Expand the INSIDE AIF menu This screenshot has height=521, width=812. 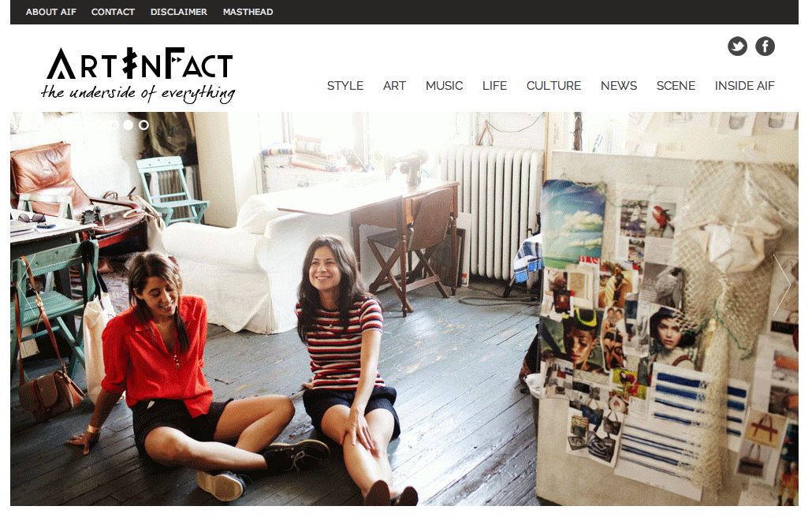coord(744,86)
